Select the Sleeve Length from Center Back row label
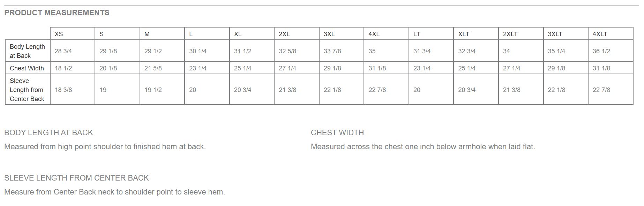Image resolution: width=644 pixels, height=206 pixels. point(28,90)
